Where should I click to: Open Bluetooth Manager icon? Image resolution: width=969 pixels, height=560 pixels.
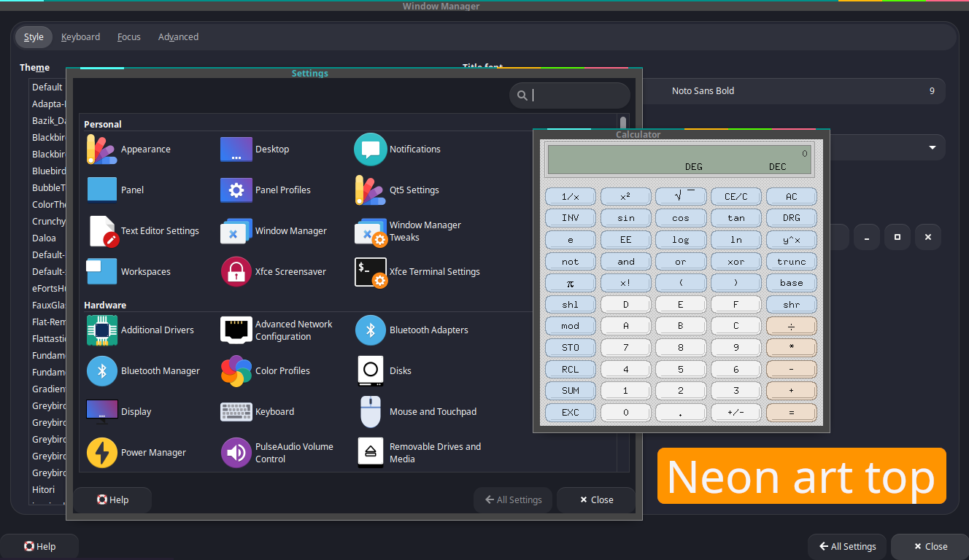102,371
